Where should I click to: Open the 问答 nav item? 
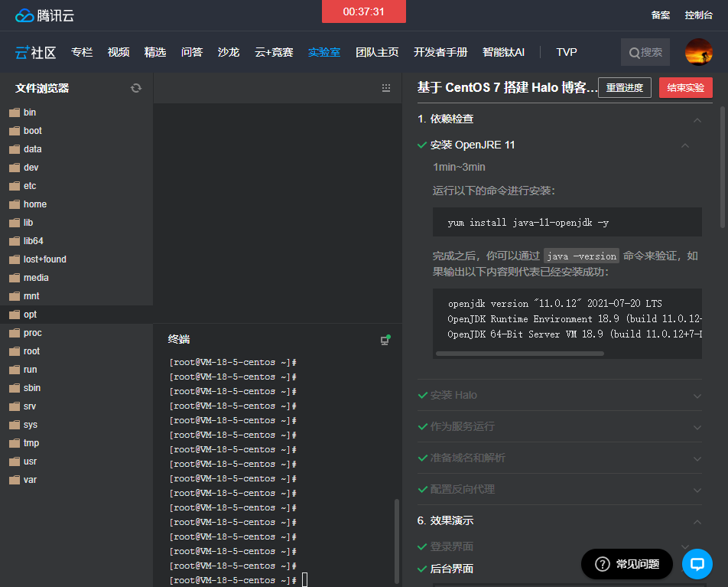(x=192, y=52)
